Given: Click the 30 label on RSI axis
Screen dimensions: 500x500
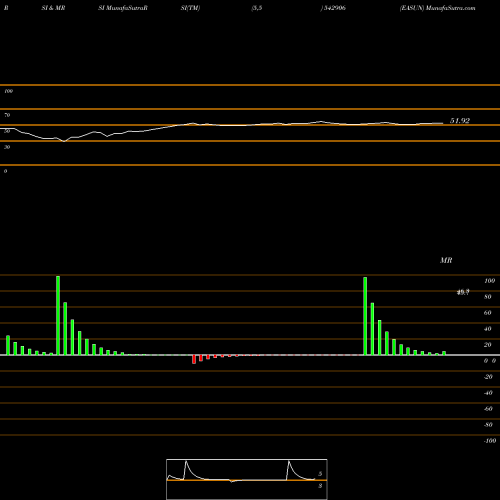Looking at the screenshot, I should pyautogui.click(x=7, y=147).
